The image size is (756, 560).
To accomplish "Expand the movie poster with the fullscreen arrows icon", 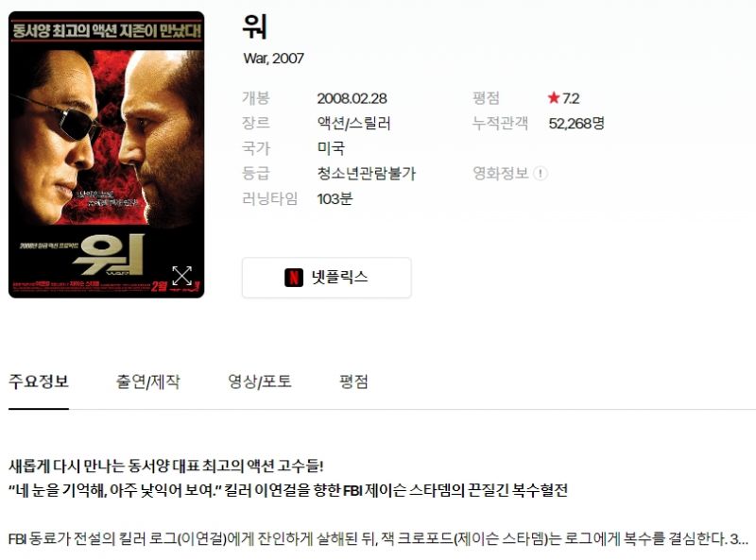I will tap(181, 276).
